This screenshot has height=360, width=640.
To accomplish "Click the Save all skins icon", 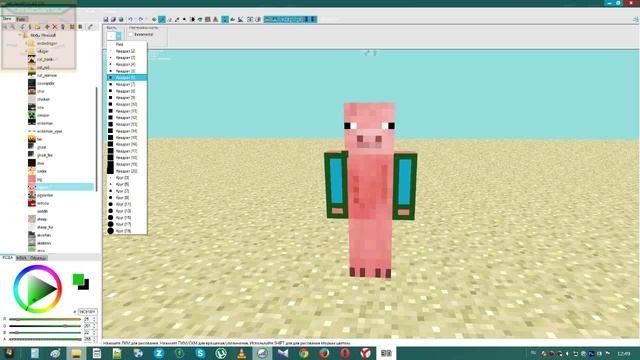I will click(113, 19).
